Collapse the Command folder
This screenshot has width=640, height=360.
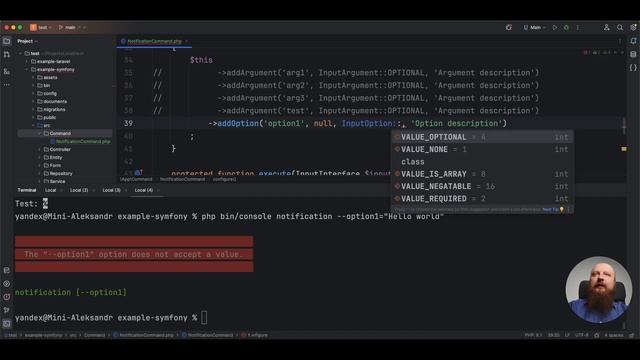(x=40, y=133)
